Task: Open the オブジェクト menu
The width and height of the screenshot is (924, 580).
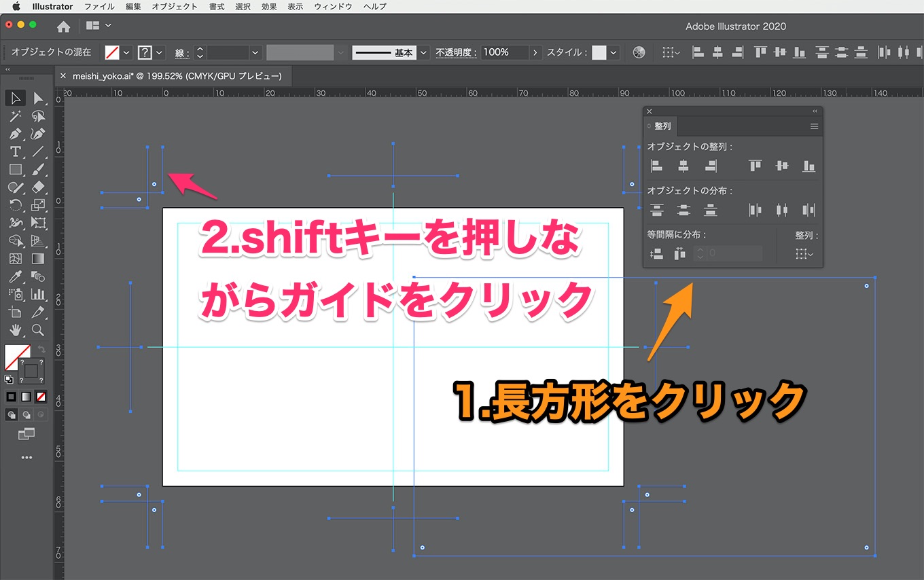Action: pyautogui.click(x=175, y=6)
